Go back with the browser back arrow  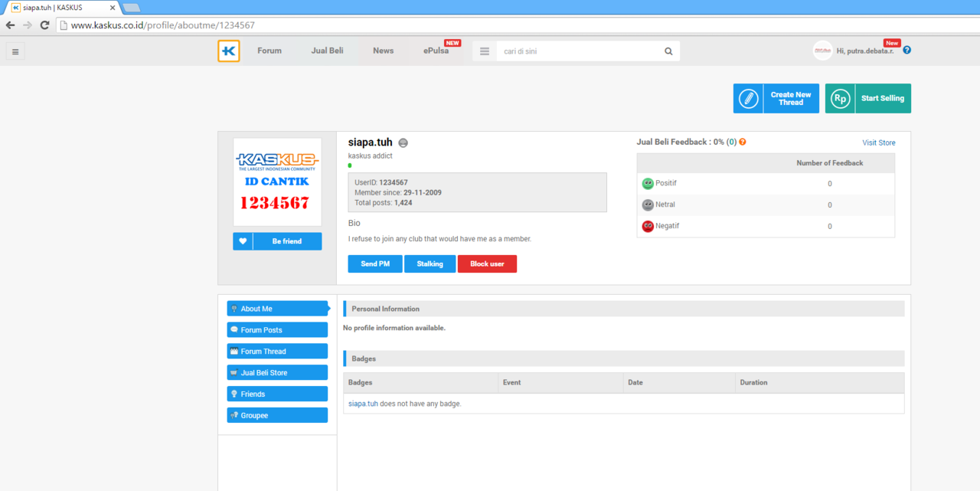point(10,25)
